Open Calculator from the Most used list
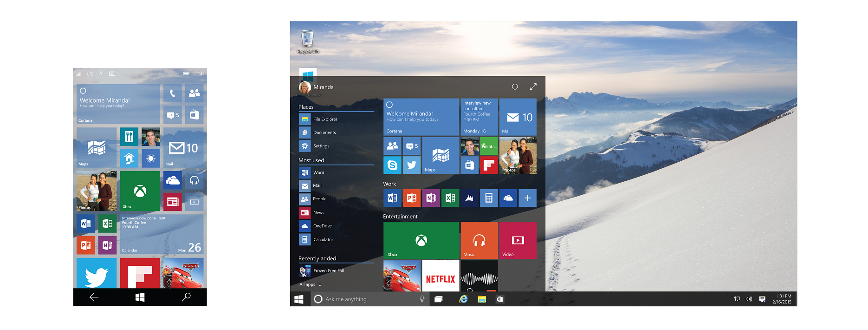868x330 pixels. point(317,239)
